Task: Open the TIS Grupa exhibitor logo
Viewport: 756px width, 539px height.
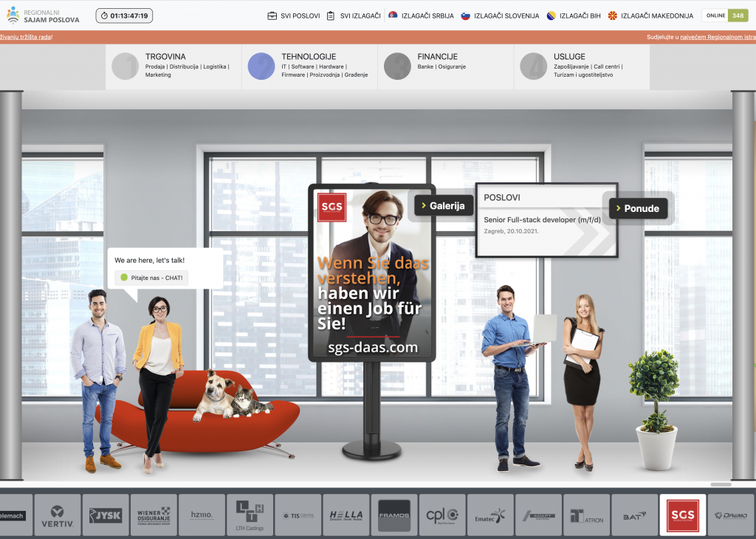Action: pyautogui.click(x=298, y=515)
